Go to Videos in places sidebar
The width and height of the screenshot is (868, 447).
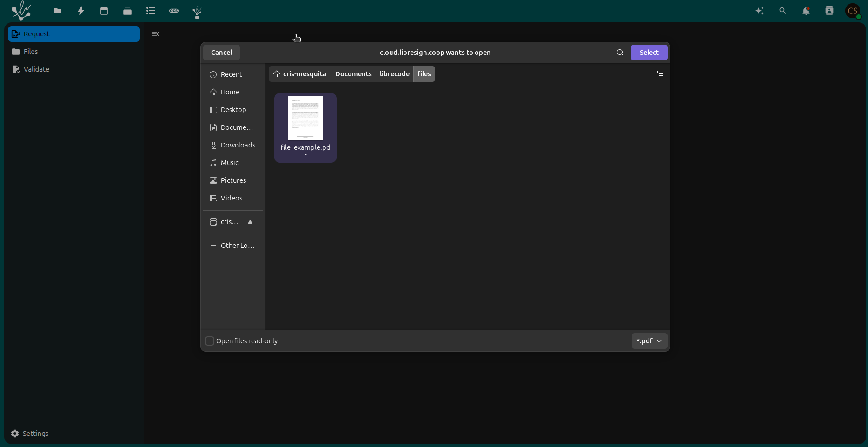tap(233, 198)
